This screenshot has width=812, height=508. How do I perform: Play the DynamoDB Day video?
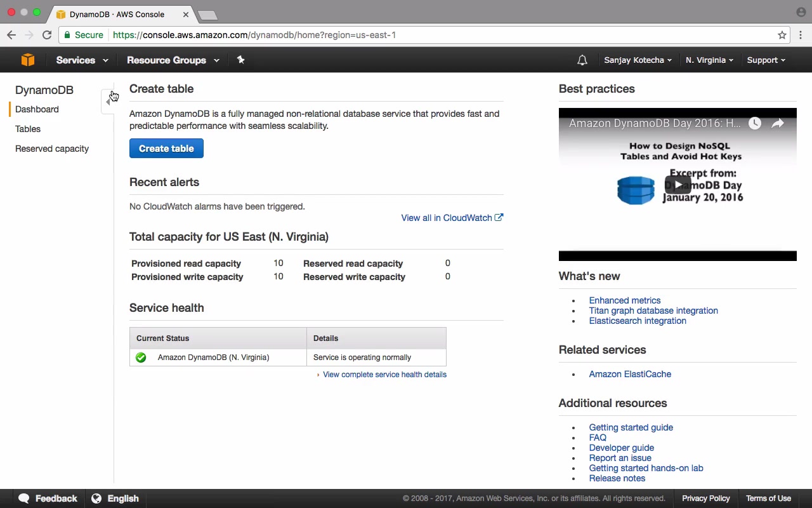pos(678,185)
